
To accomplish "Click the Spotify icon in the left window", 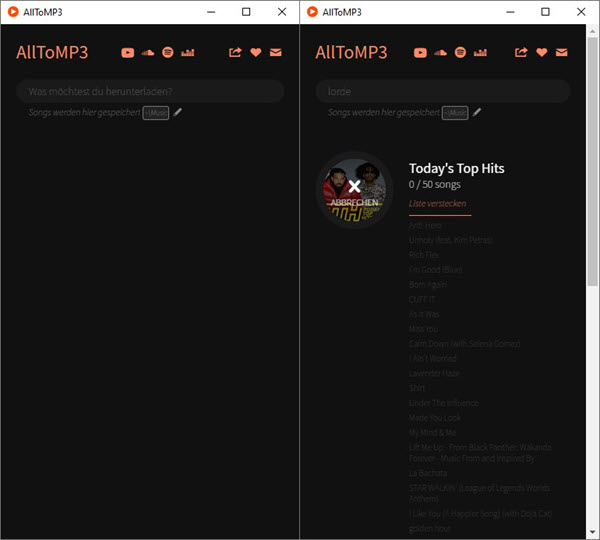I will 168,52.
